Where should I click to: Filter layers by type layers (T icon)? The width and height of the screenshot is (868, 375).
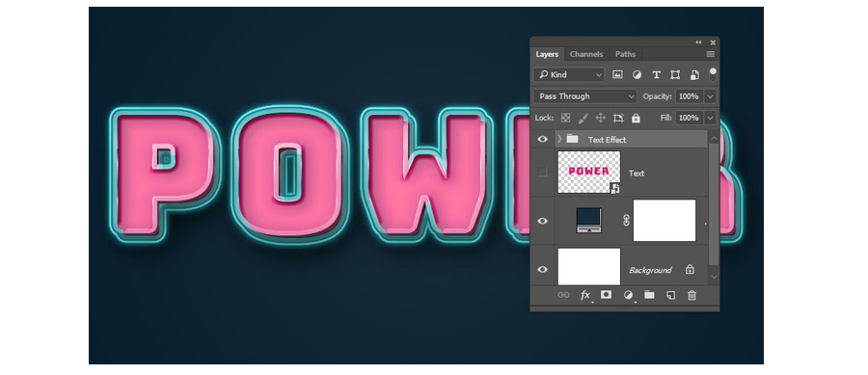coord(656,74)
